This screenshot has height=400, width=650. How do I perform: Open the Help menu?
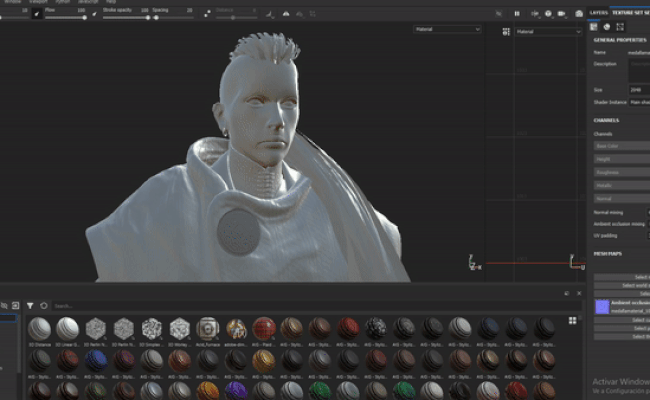111,2
